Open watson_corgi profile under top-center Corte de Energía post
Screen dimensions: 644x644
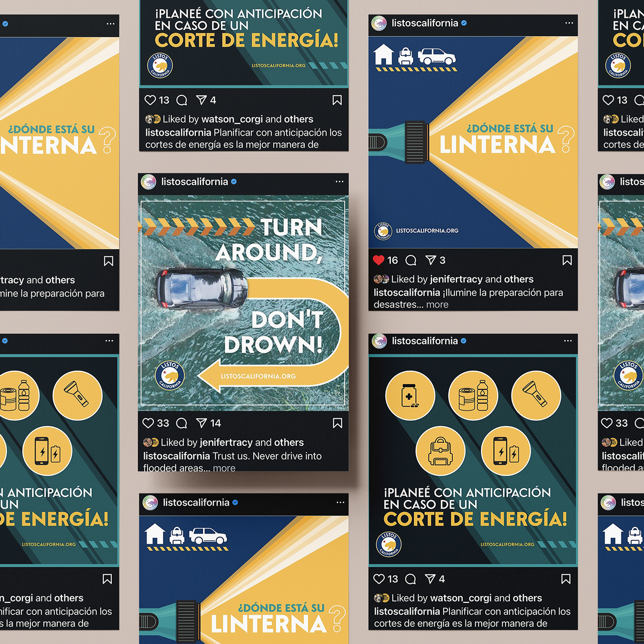(232, 119)
